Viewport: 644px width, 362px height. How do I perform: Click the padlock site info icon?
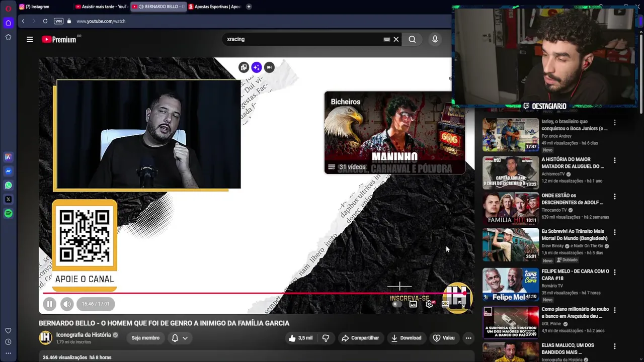click(x=69, y=21)
